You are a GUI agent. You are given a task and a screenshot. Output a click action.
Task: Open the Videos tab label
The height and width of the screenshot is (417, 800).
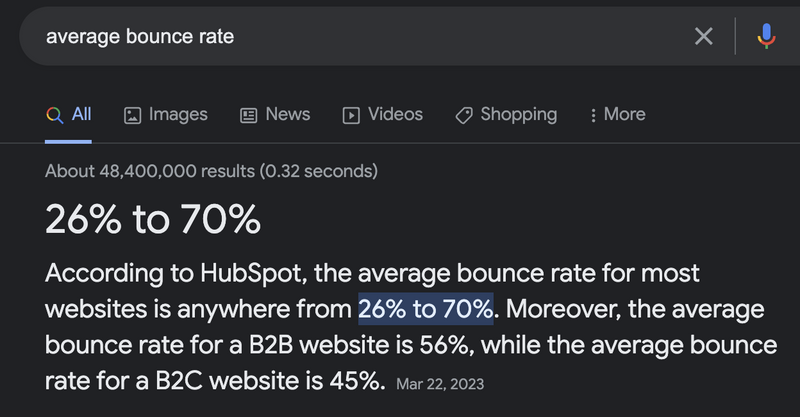click(x=395, y=114)
